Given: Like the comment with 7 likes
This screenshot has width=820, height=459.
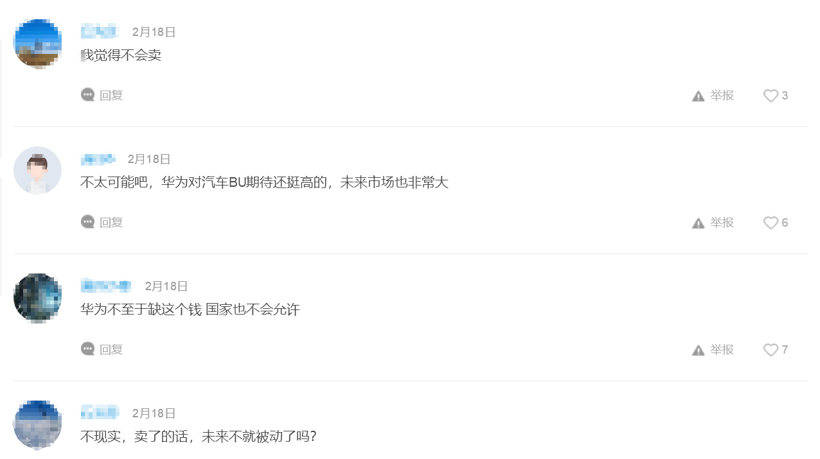Looking at the screenshot, I should pyautogui.click(x=770, y=350).
